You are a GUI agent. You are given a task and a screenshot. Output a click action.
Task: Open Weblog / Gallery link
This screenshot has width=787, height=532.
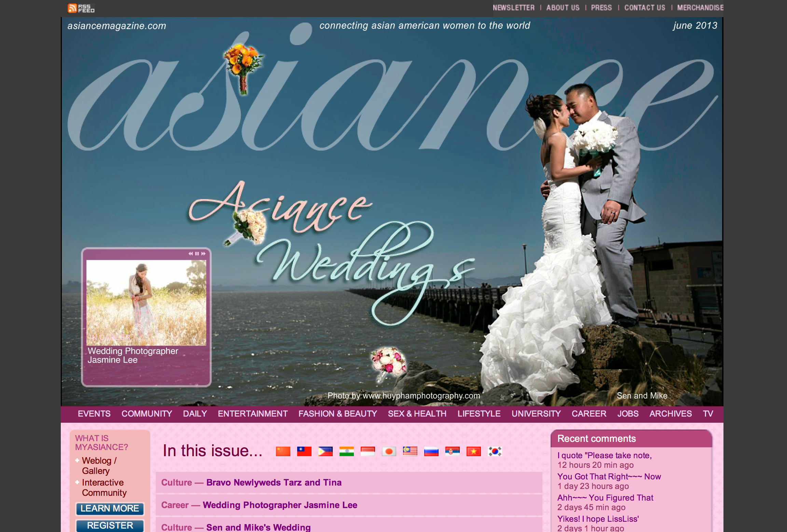pyautogui.click(x=99, y=466)
